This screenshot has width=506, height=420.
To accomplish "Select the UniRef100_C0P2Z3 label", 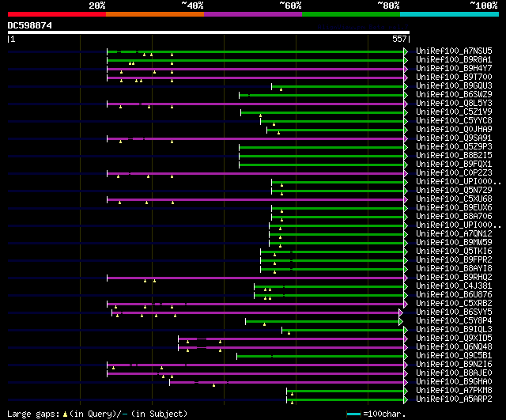I will [454, 173].
